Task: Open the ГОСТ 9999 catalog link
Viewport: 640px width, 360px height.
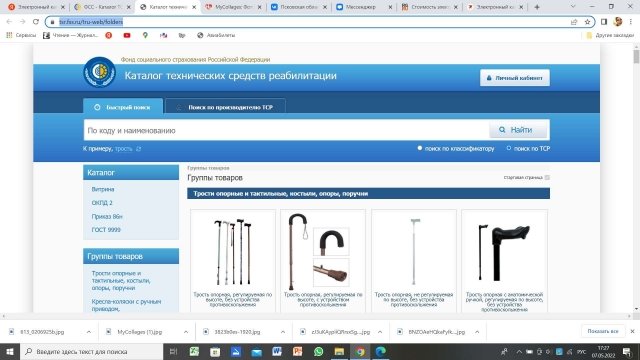Action: pyautogui.click(x=106, y=230)
